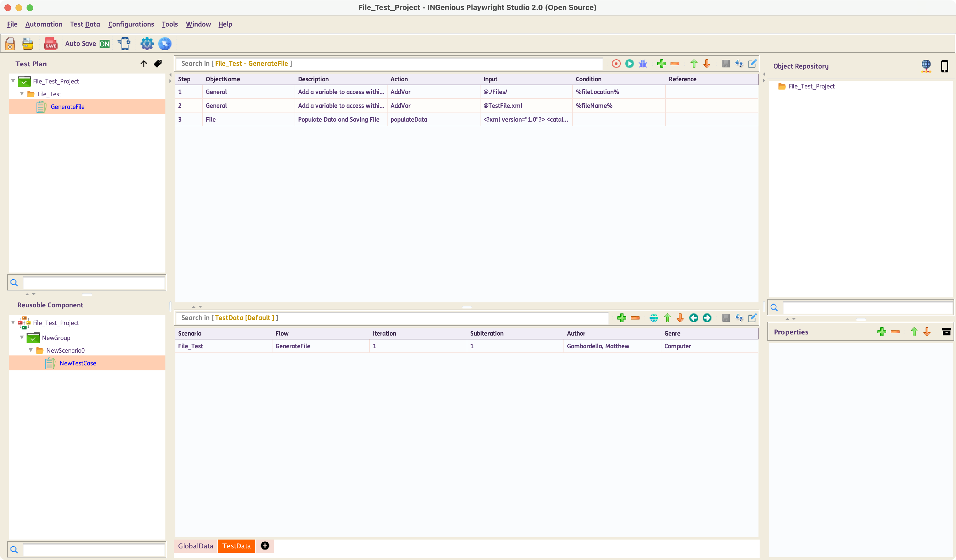
Task: Open the File menu
Action: tap(12, 24)
